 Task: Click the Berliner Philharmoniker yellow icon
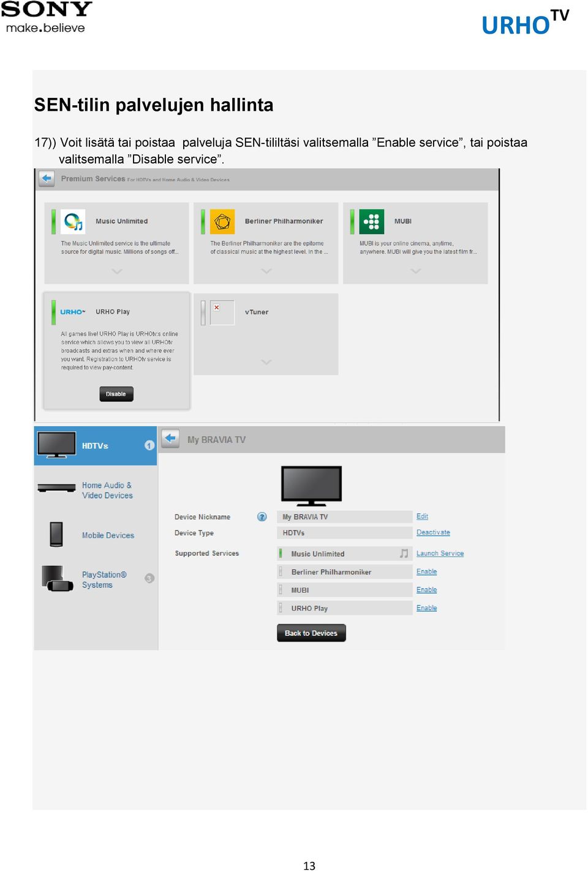(222, 222)
